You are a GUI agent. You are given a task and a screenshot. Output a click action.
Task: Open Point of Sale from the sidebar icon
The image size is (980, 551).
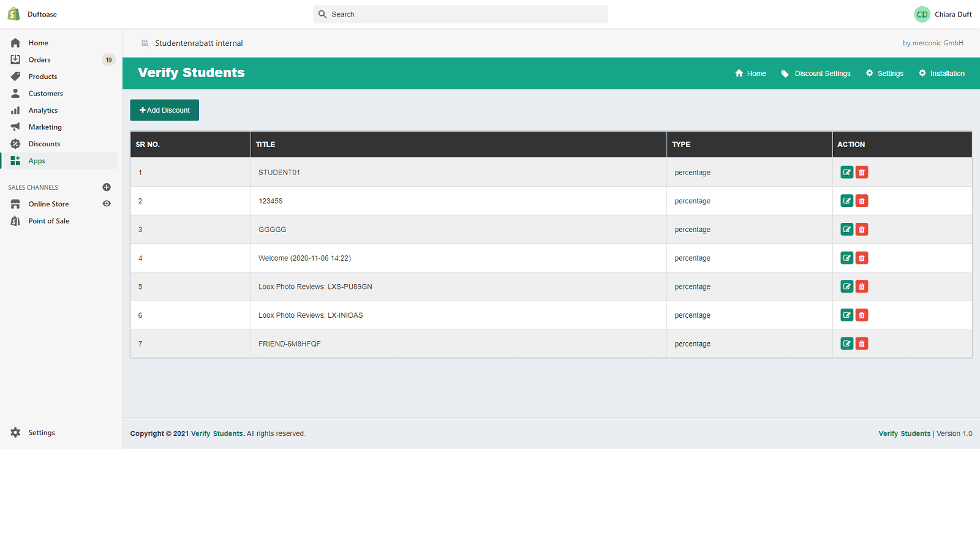(15, 220)
